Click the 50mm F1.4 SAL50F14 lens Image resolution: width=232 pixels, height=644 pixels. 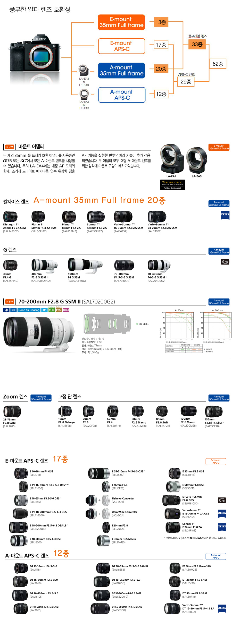113,411
